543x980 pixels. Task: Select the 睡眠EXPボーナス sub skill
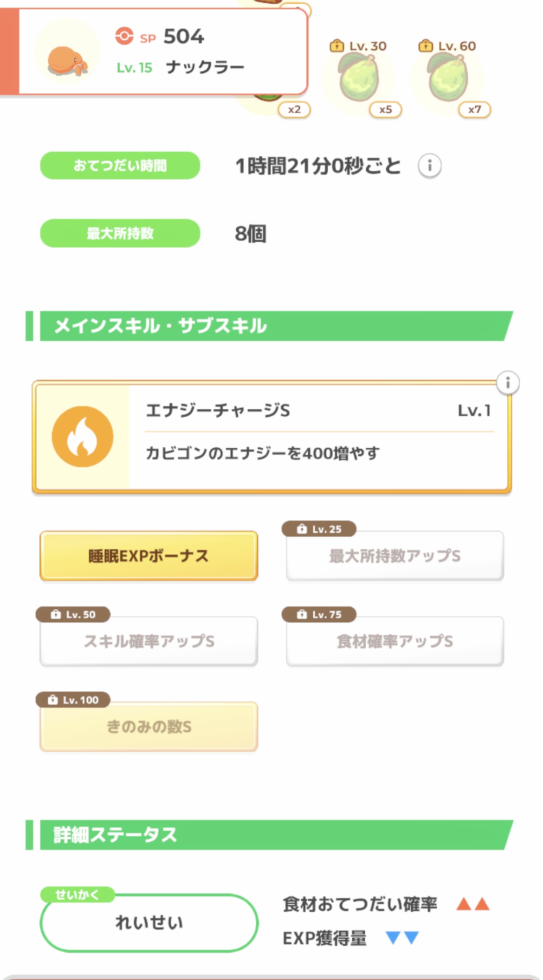click(x=149, y=556)
